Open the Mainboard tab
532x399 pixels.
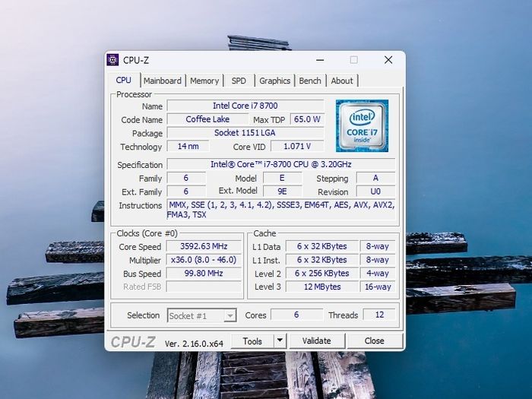pos(163,81)
